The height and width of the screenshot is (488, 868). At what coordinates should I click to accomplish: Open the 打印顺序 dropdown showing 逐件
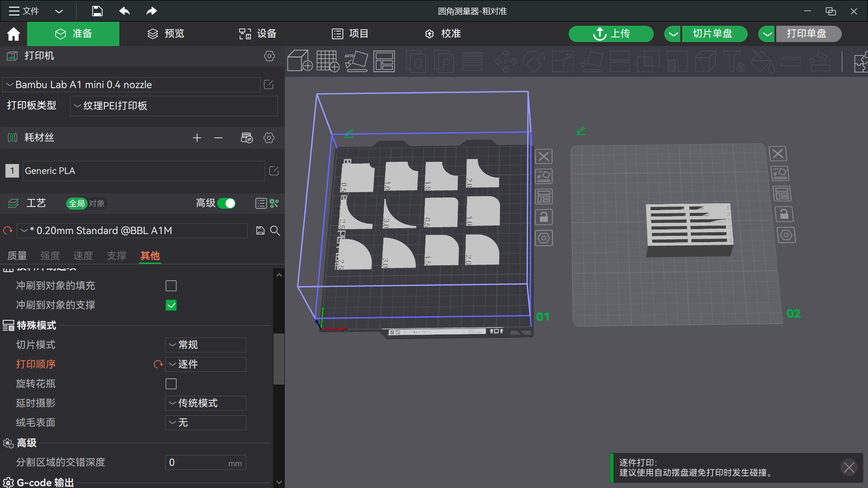(206, 364)
